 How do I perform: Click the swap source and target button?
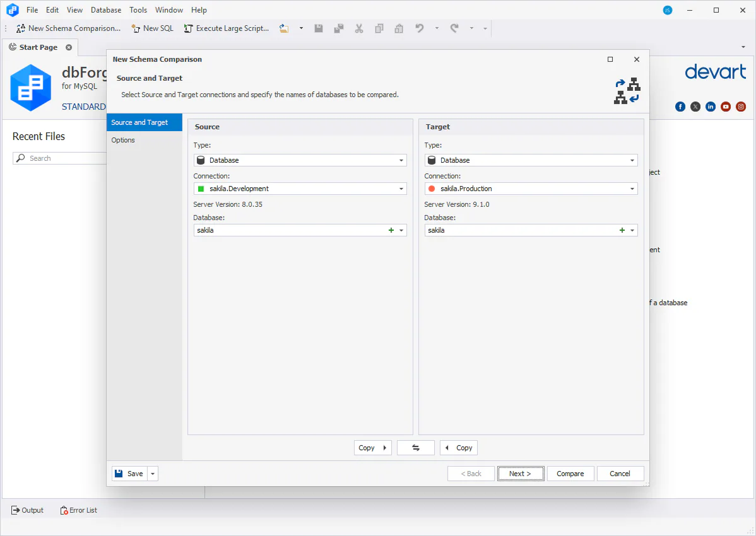pyautogui.click(x=416, y=448)
